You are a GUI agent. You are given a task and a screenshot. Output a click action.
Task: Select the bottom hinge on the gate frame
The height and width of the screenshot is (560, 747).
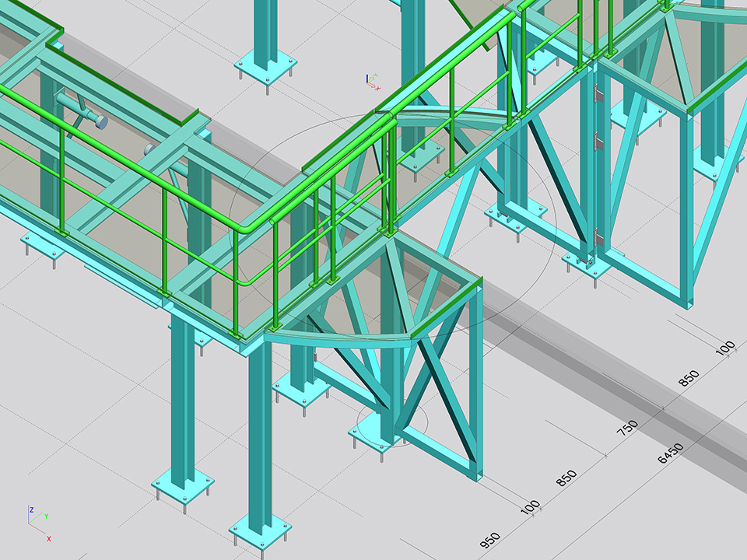coord(595,235)
